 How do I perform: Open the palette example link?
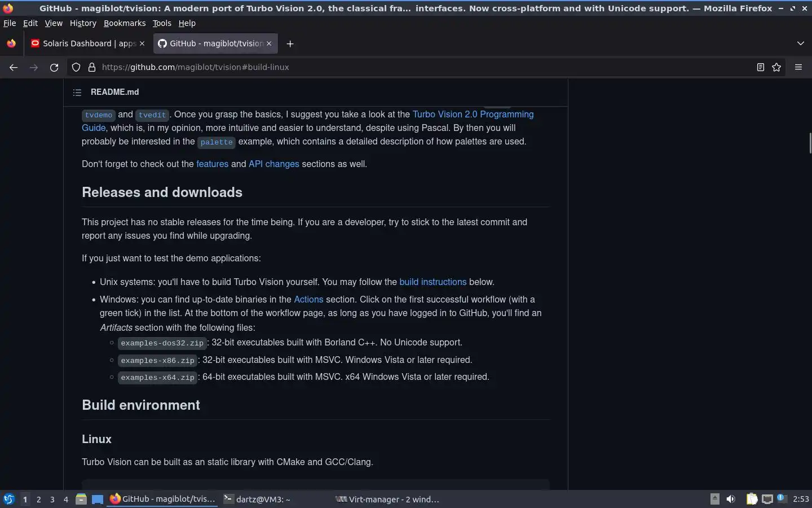217,142
